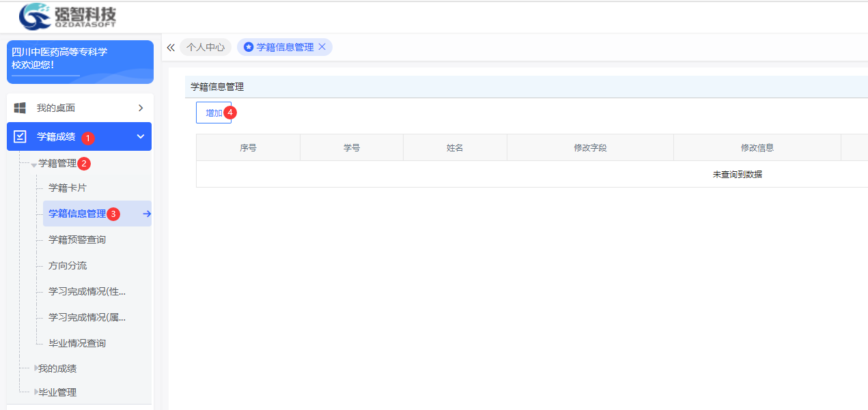Click the 学号 column header
The height and width of the screenshot is (410, 868).
[352, 147]
